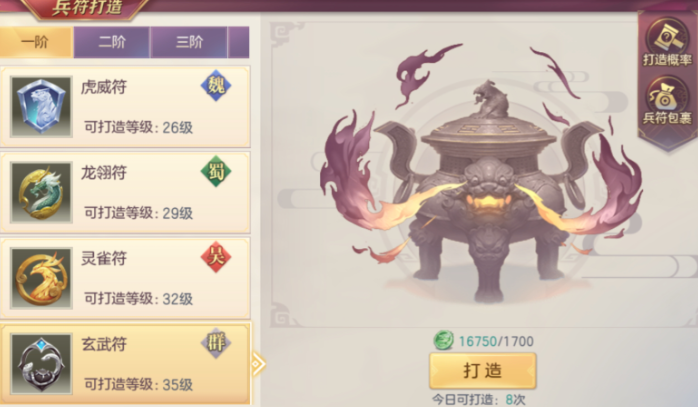
Task: Tap the blue 魏 faction badge
Action: pyautogui.click(x=216, y=85)
